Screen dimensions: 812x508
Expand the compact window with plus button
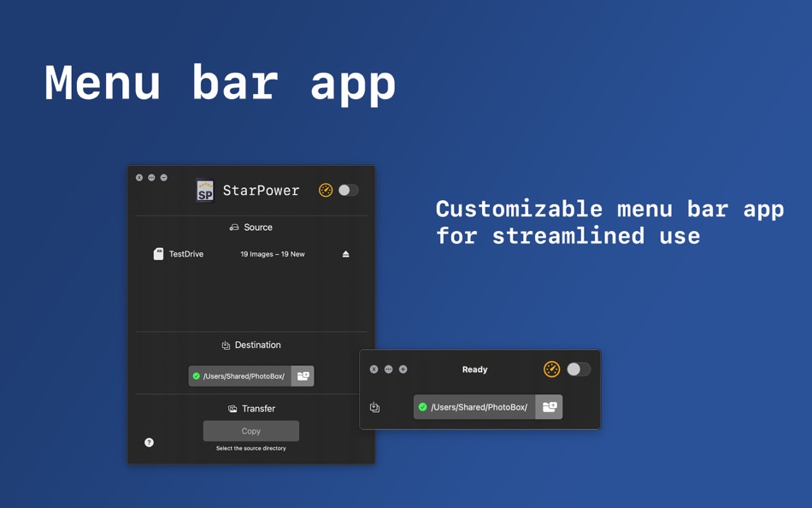pyautogui.click(x=403, y=369)
